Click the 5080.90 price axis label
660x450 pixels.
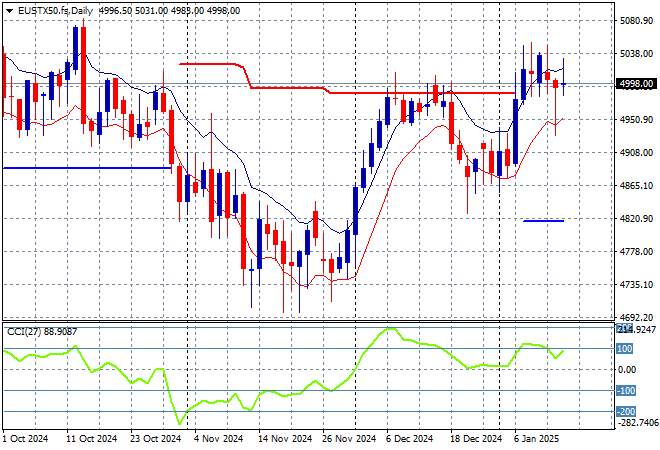point(636,21)
